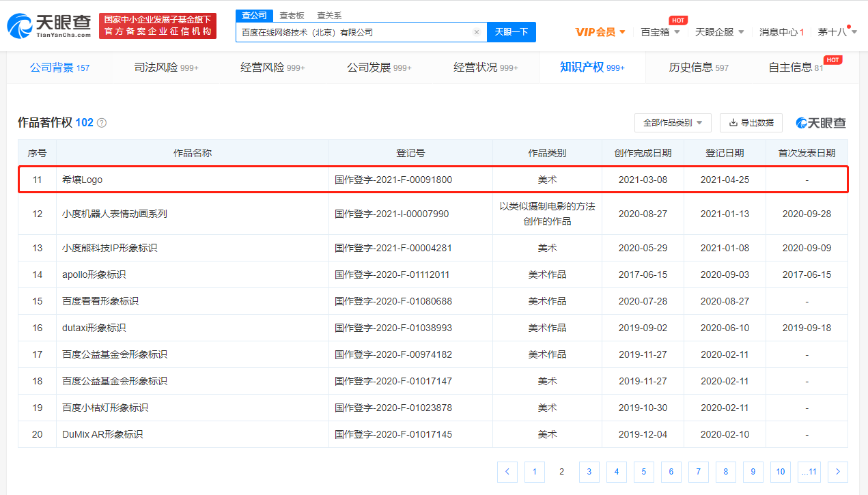This screenshot has width=868, height=495.
Task: Click the 希壤Logo work name
Action: (x=82, y=180)
